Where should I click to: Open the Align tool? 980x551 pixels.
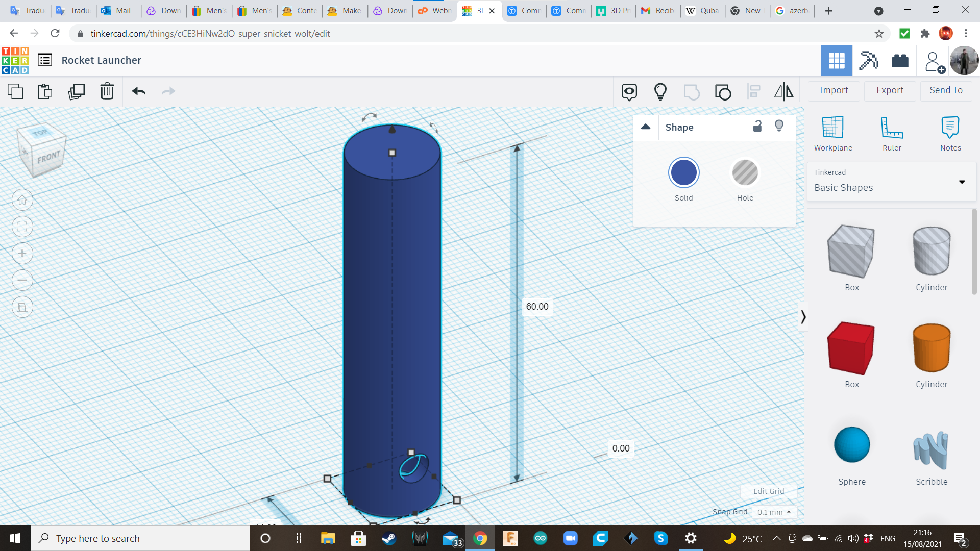pos(753,92)
